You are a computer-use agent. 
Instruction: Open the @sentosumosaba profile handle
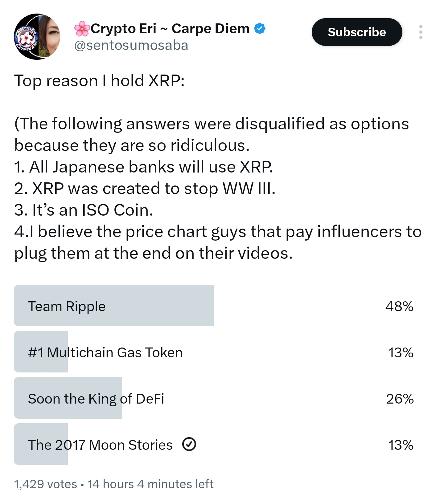[x=131, y=45]
